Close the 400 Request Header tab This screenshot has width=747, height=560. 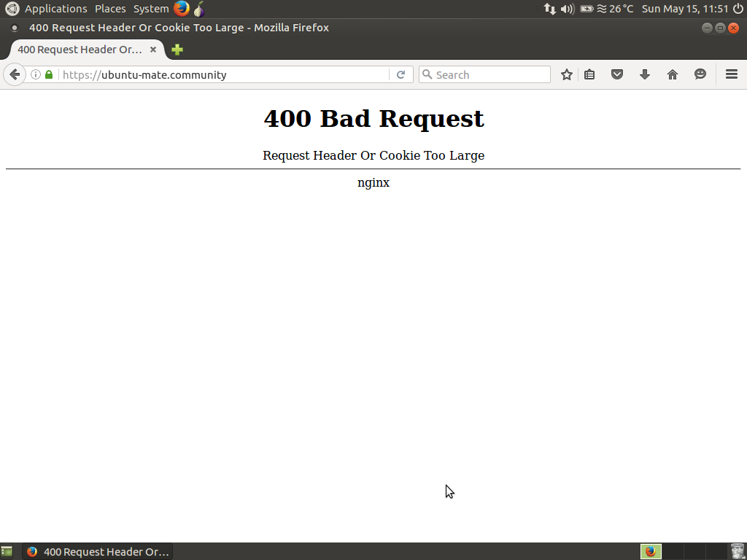coord(153,50)
